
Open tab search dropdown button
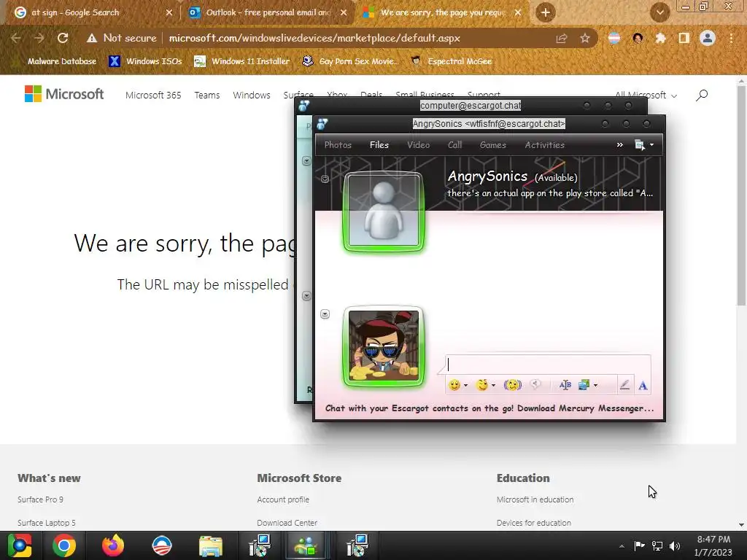point(659,12)
